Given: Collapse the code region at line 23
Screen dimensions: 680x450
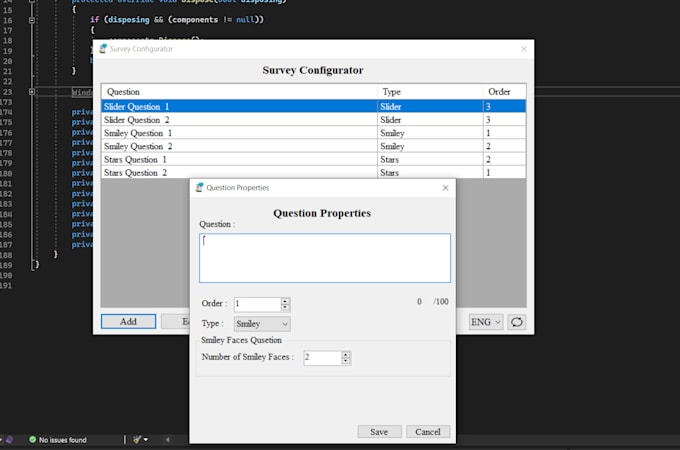Looking at the screenshot, I should (32, 91).
